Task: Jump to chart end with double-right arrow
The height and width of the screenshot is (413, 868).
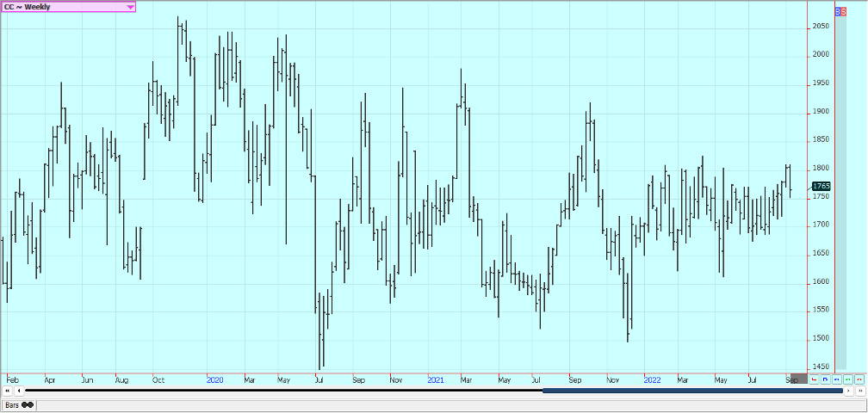Action: coord(860,391)
